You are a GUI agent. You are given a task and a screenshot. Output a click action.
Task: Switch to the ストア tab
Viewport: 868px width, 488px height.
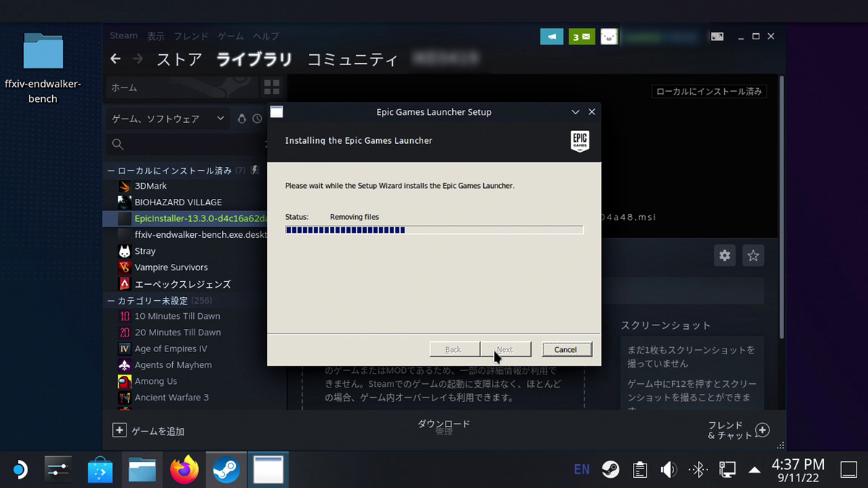pyautogui.click(x=179, y=59)
